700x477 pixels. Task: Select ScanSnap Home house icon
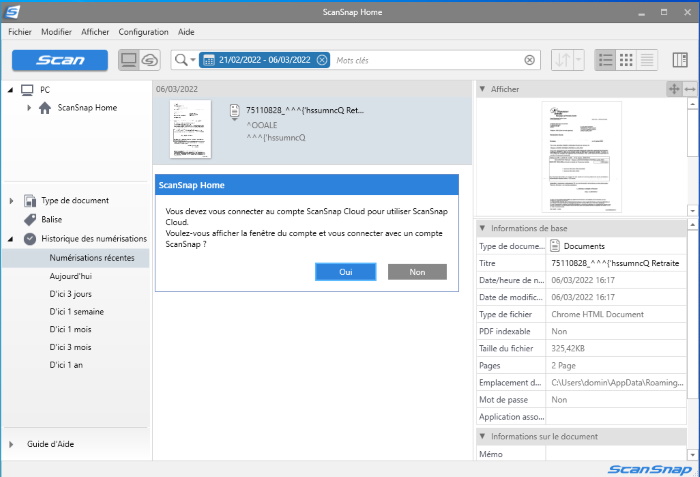pos(45,108)
